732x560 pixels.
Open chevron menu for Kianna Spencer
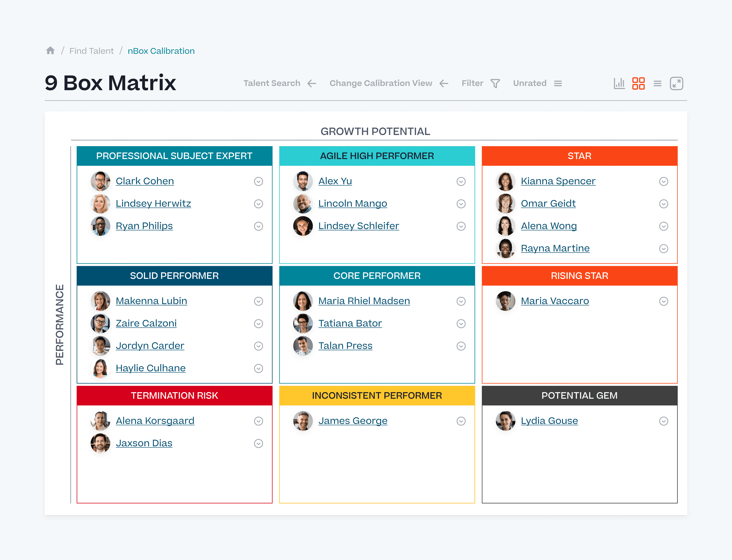click(x=663, y=181)
